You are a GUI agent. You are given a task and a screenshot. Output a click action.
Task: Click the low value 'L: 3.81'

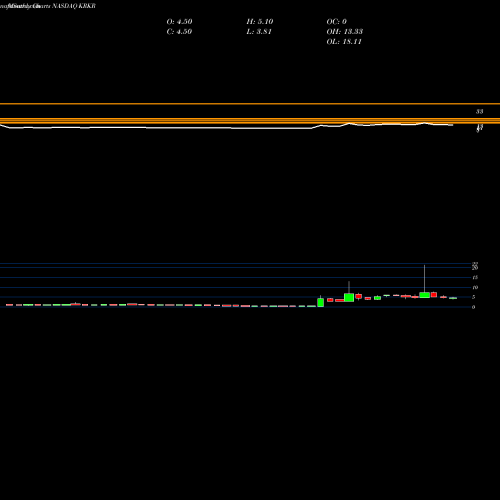(259, 32)
